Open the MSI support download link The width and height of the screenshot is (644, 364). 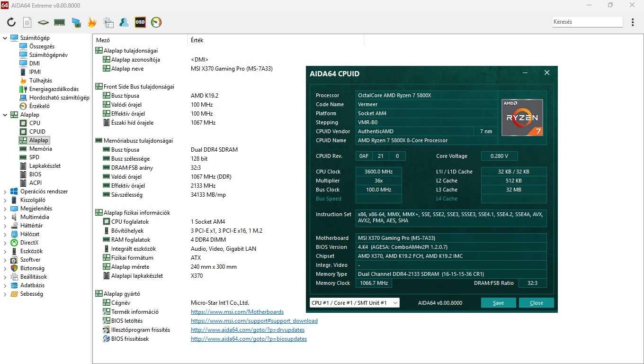pyautogui.click(x=254, y=321)
